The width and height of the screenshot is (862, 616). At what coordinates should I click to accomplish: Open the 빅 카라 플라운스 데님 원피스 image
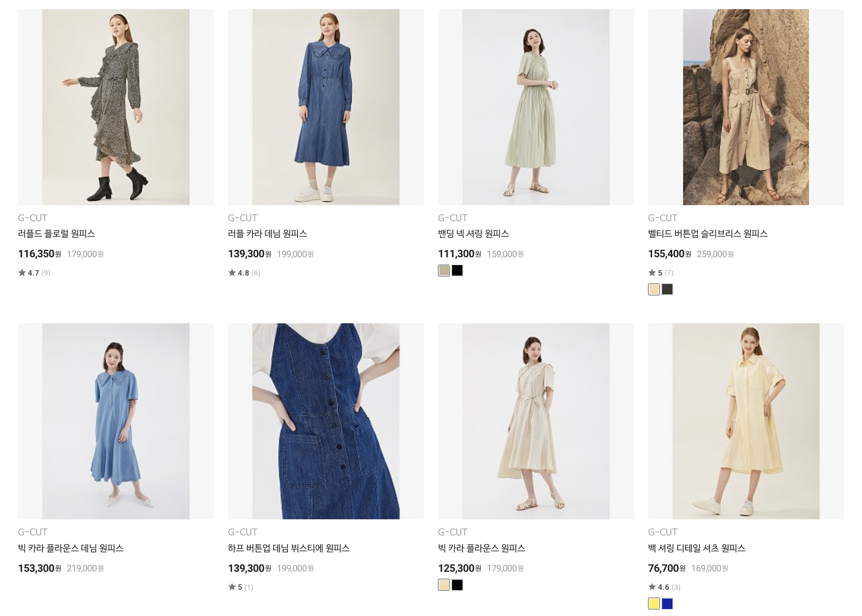tap(116, 421)
